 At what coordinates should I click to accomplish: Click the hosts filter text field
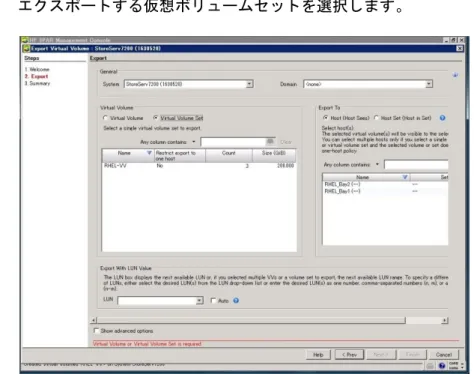[416, 165]
